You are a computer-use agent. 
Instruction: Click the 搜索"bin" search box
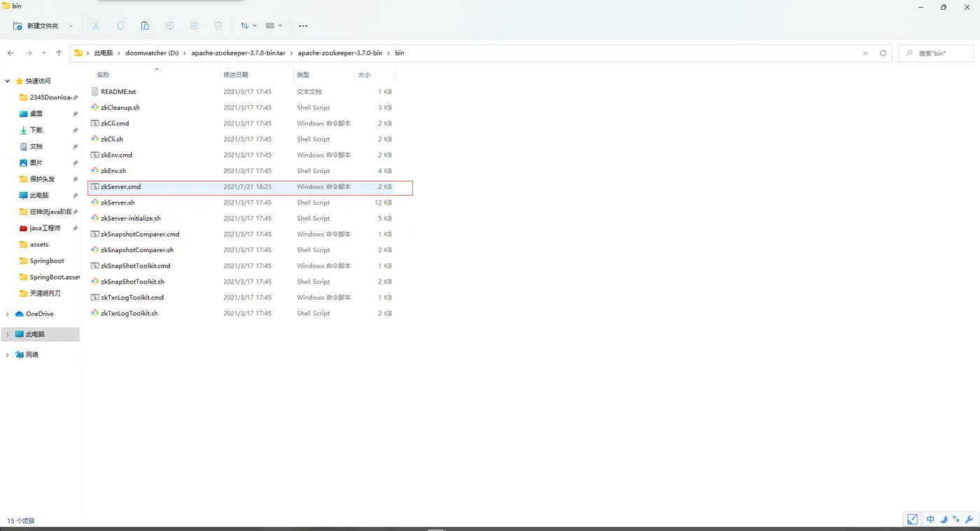click(x=936, y=53)
